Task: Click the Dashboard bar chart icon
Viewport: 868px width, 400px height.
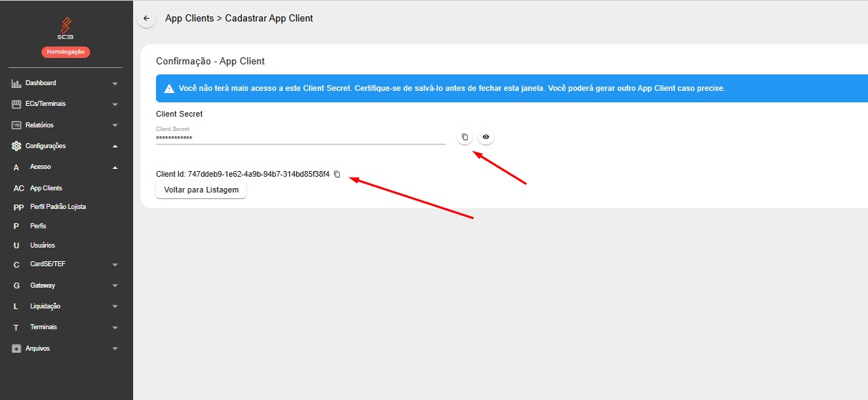Action: click(16, 84)
